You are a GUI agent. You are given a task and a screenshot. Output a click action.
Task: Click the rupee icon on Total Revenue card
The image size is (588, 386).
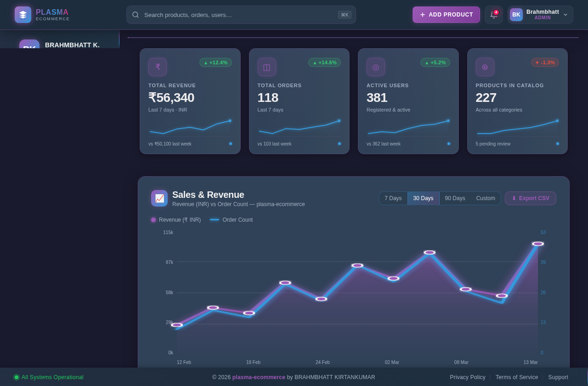click(157, 67)
